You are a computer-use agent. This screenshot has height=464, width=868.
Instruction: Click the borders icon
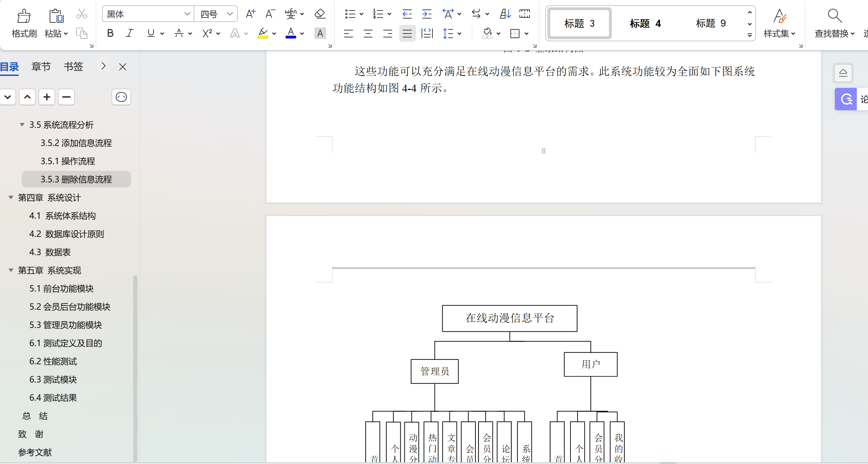click(x=515, y=34)
